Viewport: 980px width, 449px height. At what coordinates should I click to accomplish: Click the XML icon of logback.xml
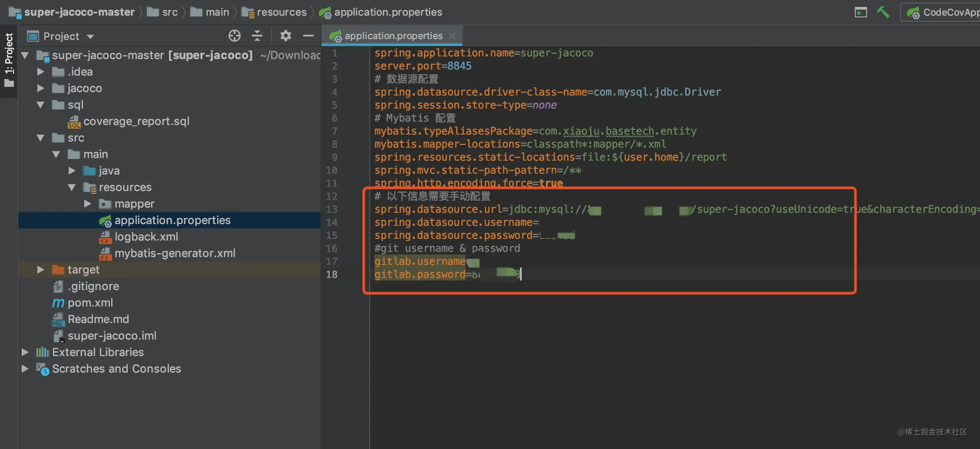click(x=105, y=237)
